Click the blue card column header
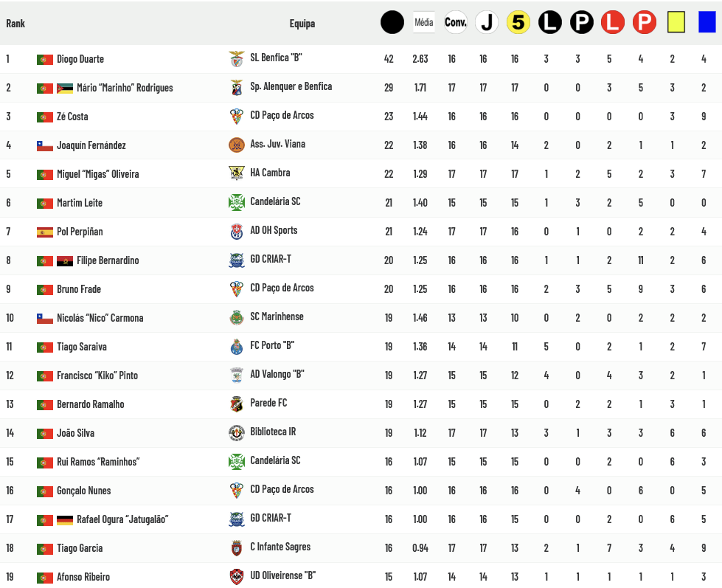 [707, 23]
